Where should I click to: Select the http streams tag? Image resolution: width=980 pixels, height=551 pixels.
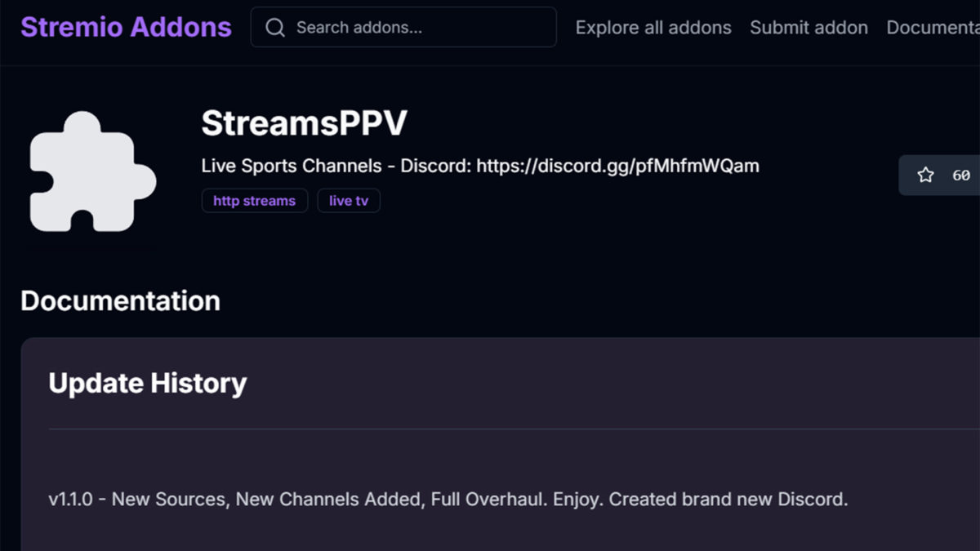point(255,201)
